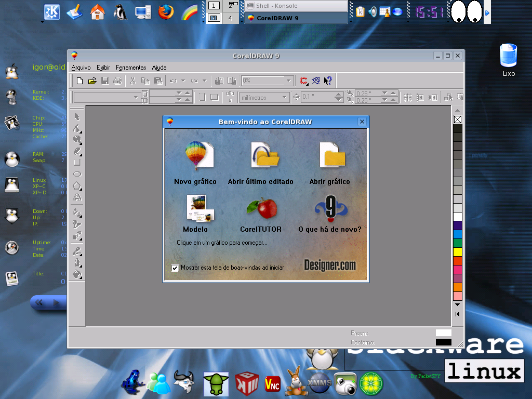Choose the Polygon tool
The width and height of the screenshot is (532, 399).
tap(77, 186)
